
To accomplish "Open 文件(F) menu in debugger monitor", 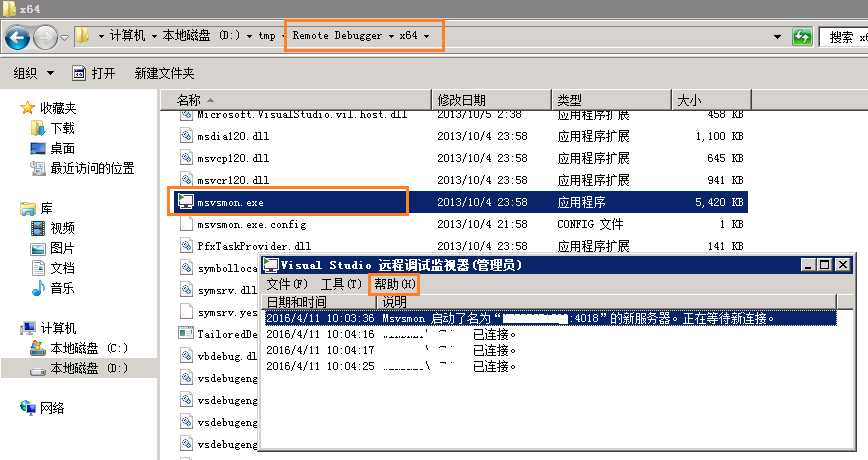I will coord(287,284).
